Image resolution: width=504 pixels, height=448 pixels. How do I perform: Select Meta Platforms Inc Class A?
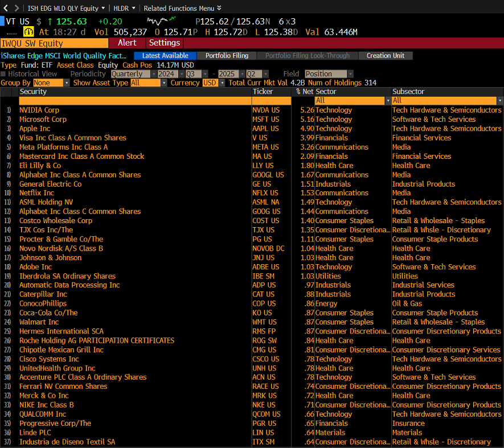click(x=63, y=147)
